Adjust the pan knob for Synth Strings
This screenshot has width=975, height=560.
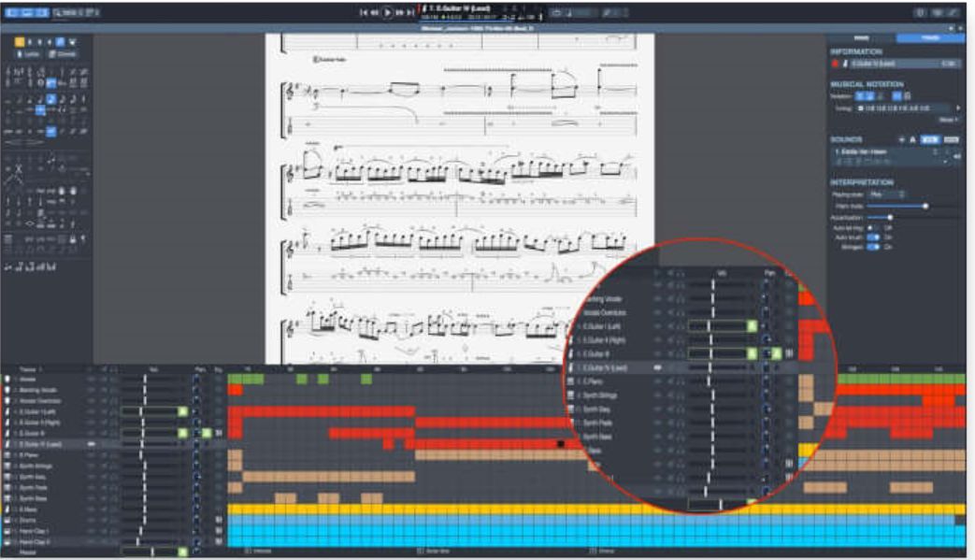point(197,466)
